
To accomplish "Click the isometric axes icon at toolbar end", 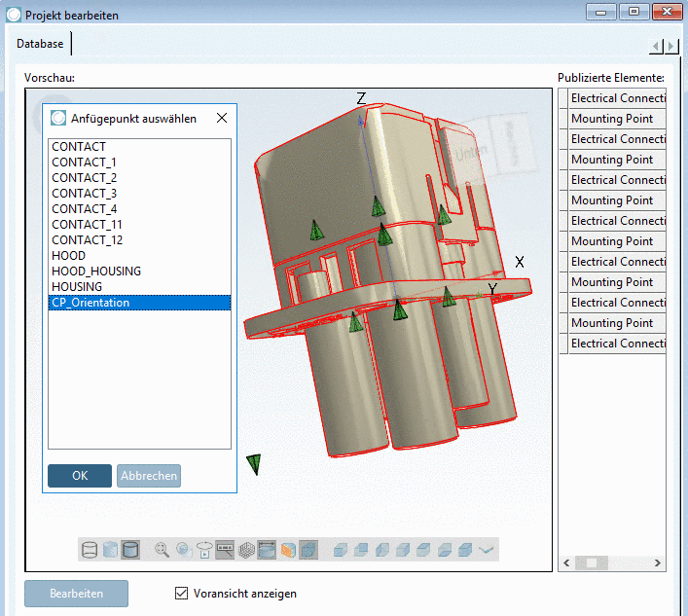I will [x=486, y=550].
